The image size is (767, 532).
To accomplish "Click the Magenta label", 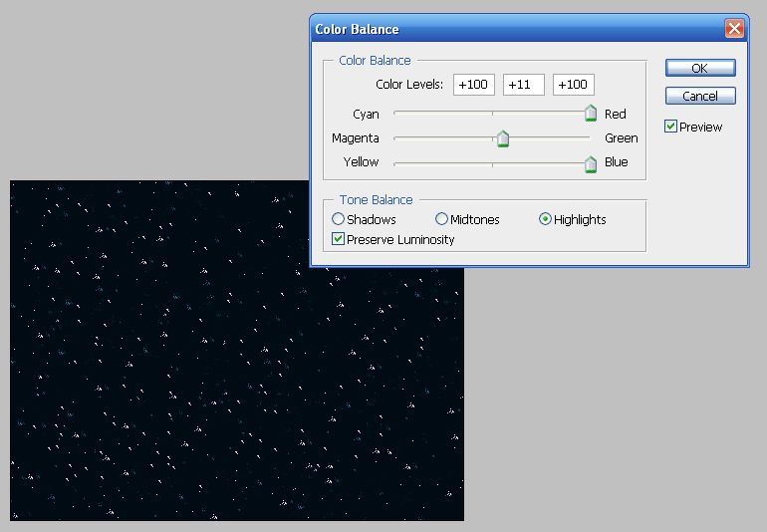I will pos(356,138).
